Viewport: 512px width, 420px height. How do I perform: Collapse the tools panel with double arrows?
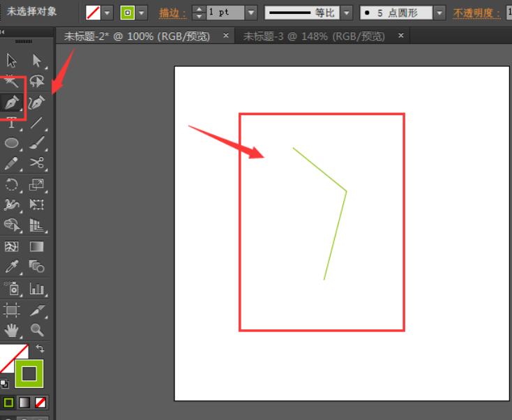click(2, 31)
